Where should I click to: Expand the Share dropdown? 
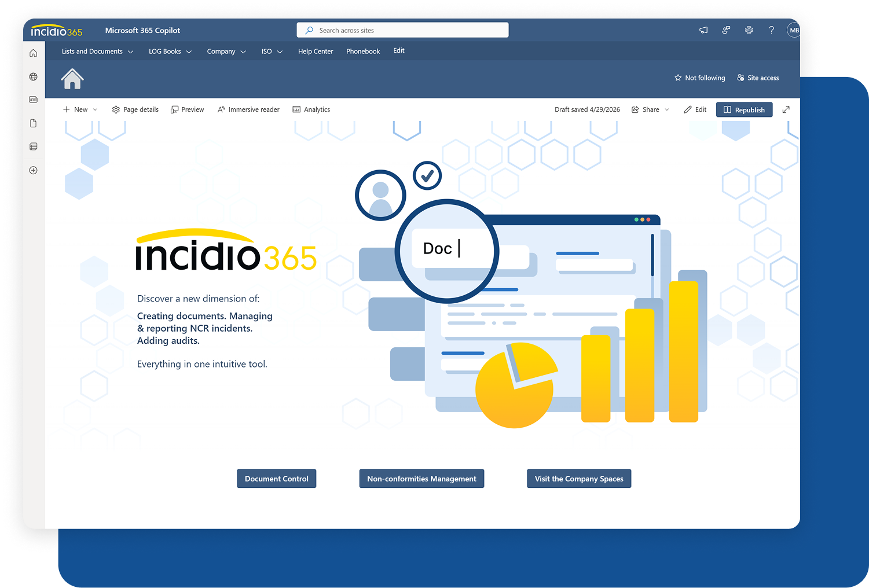(x=650, y=109)
